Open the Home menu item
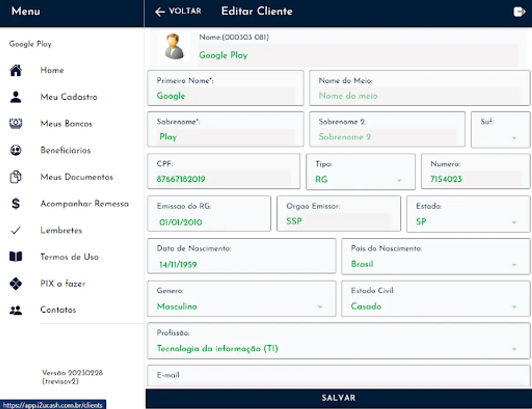This screenshot has height=409, width=532. tap(52, 70)
